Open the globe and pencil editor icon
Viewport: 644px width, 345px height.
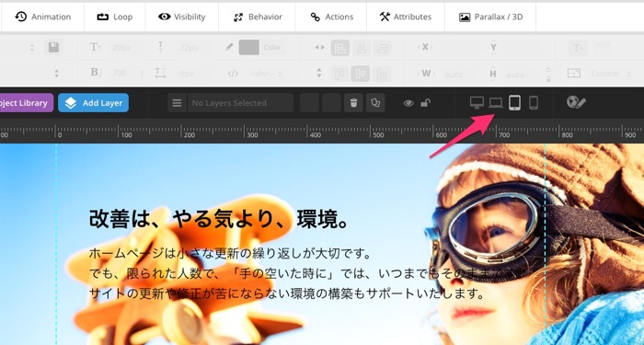(x=576, y=102)
